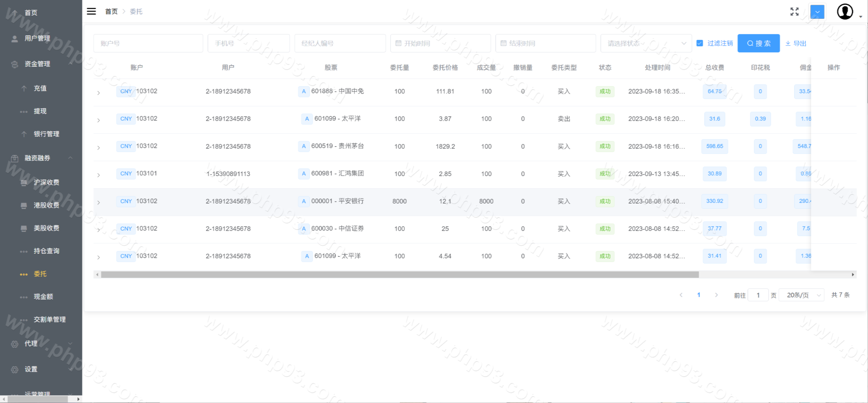Image resolution: width=868 pixels, height=403 pixels.
Task: Click the 导出 download icon
Action: (x=788, y=43)
